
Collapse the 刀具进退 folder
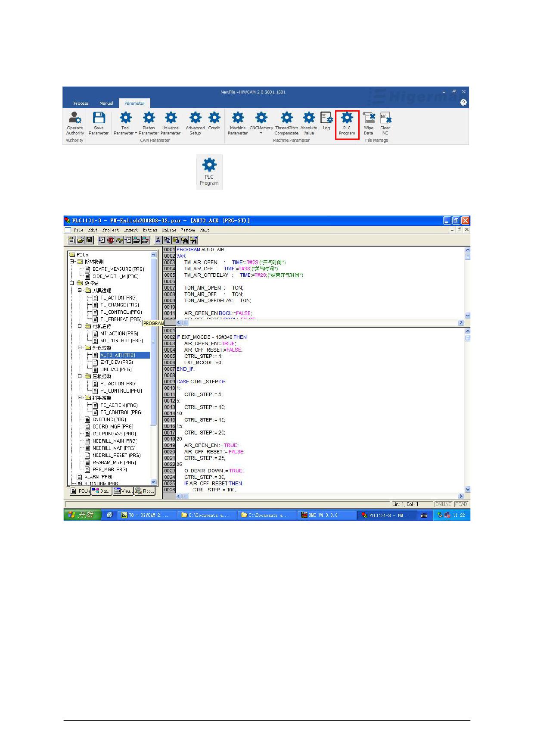[80, 290]
